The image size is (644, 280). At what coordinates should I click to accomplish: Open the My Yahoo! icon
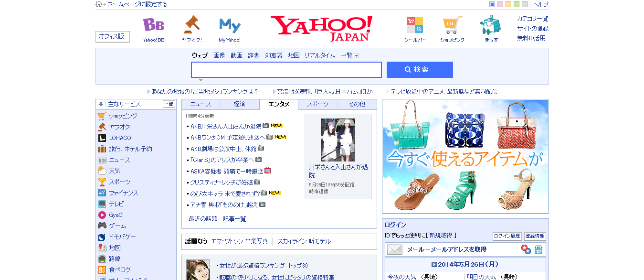[230, 25]
